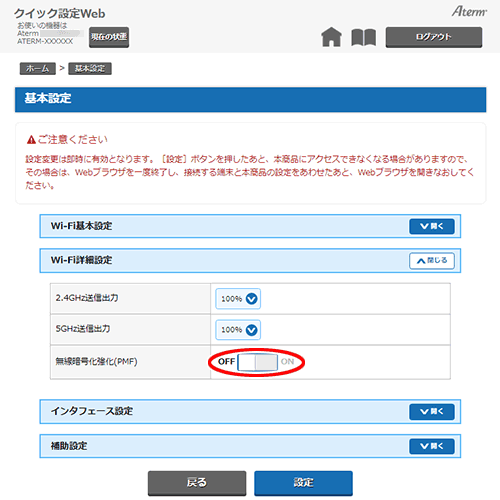Click the 基本設定 breadcrumb item

pyautogui.click(x=90, y=68)
